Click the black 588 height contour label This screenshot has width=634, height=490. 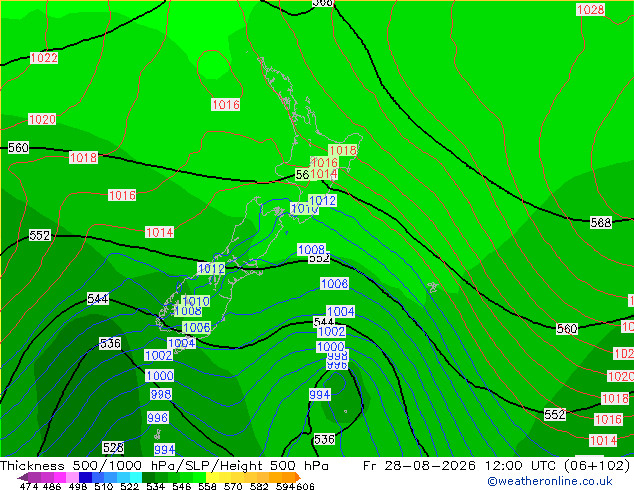[601, 222]
